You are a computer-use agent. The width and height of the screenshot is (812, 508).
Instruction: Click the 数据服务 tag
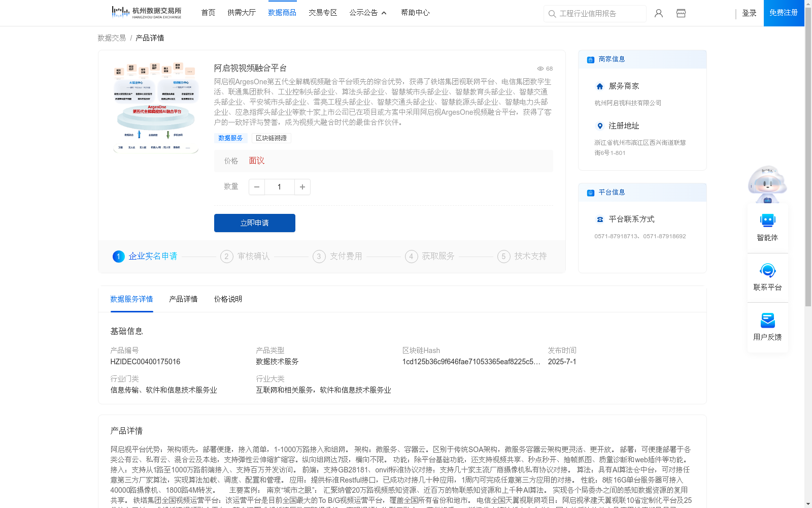coord(230,138)
